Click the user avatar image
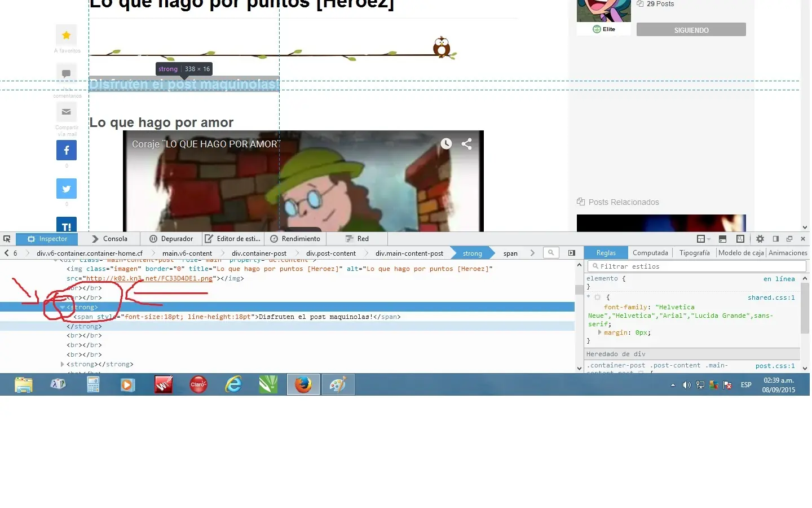Viewport: 812px width, 508px height. pos(604,11)
